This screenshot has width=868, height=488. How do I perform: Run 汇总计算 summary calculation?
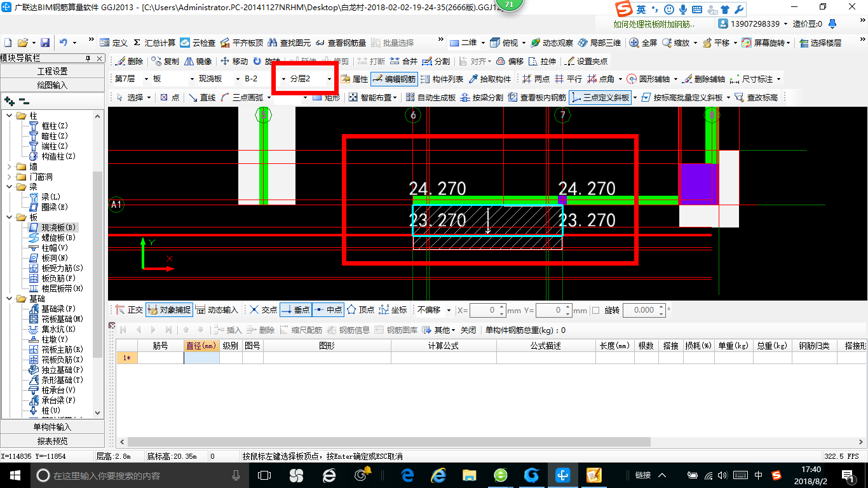click(x=154, y=43)
